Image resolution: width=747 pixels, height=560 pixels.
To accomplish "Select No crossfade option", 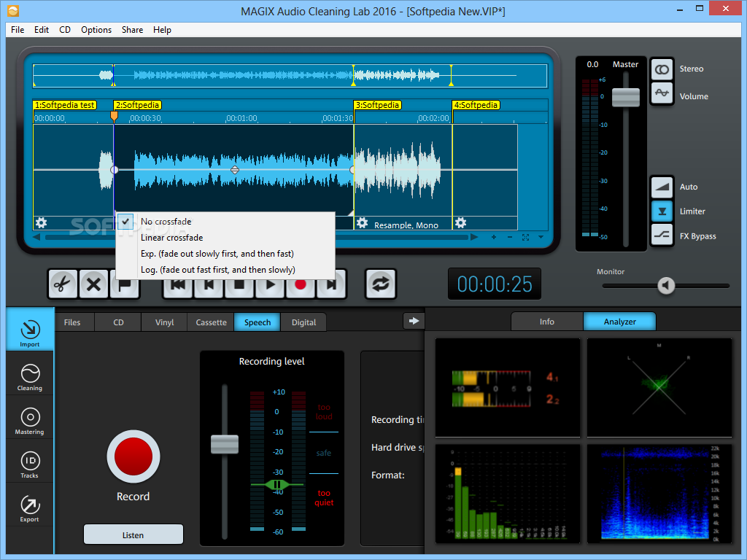I will coord(225,222).
